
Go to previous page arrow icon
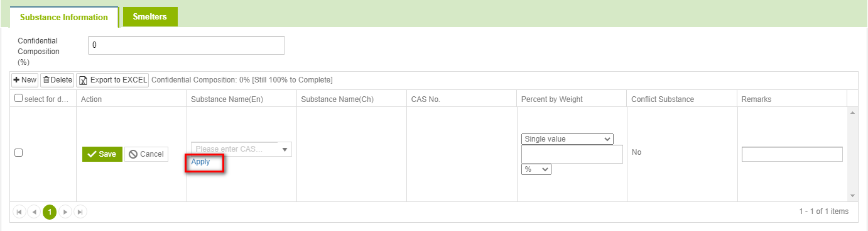pos(34,212)
